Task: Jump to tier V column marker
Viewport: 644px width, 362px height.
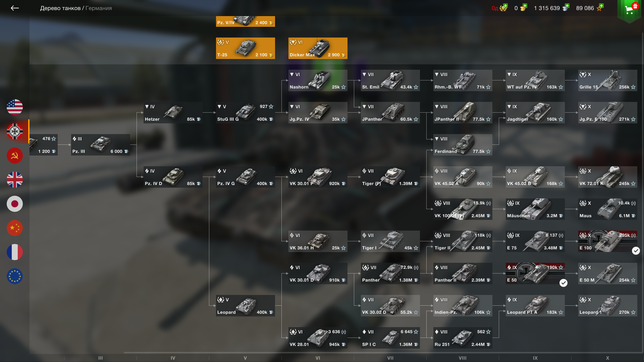Action: (x=245, y=358)
